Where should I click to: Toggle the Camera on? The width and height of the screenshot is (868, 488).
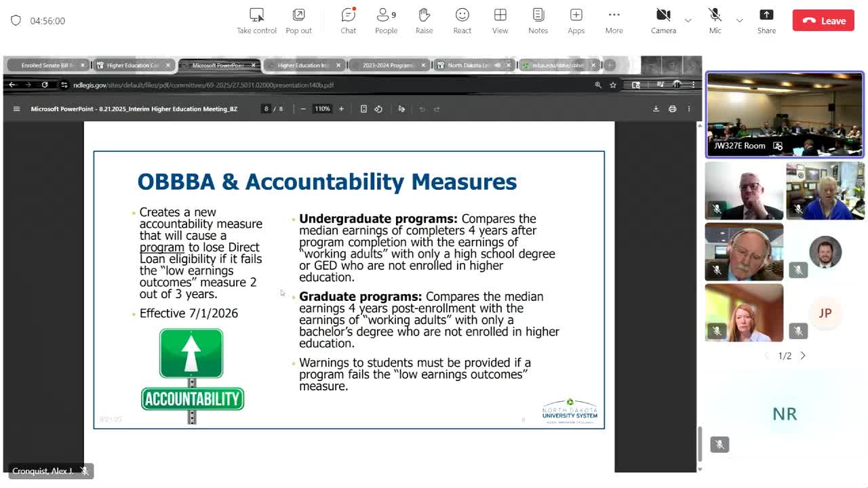[x=663, y=21]
